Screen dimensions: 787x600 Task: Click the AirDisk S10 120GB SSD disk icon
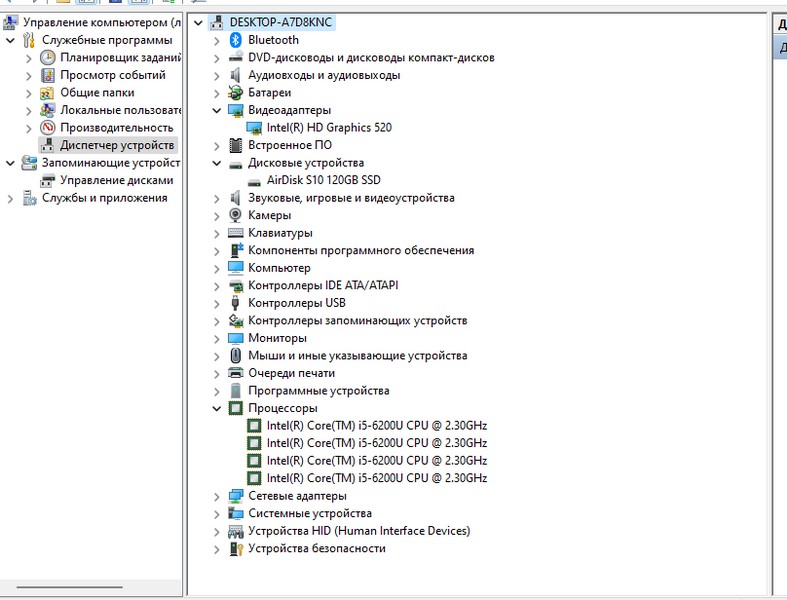254,181
